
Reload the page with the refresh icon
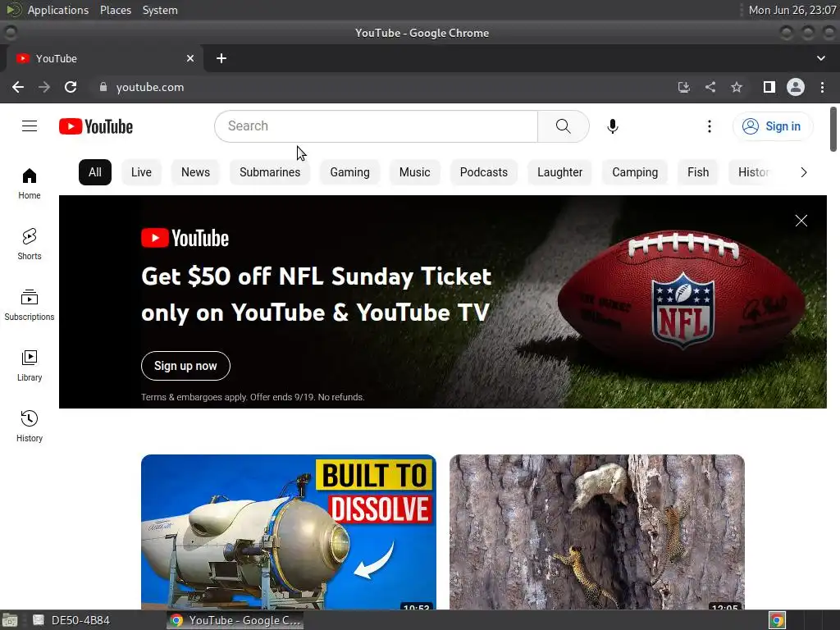(x=71, y=87)
